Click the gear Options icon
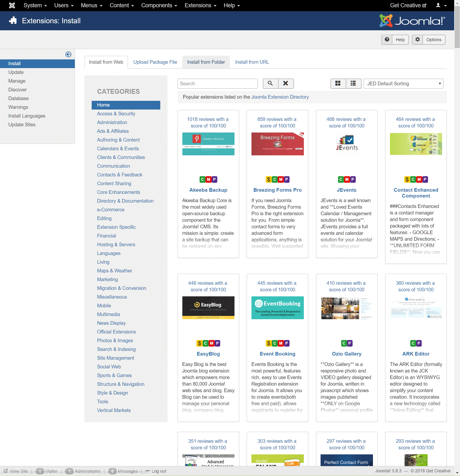460x476 pixels. (x=418, y=40)
